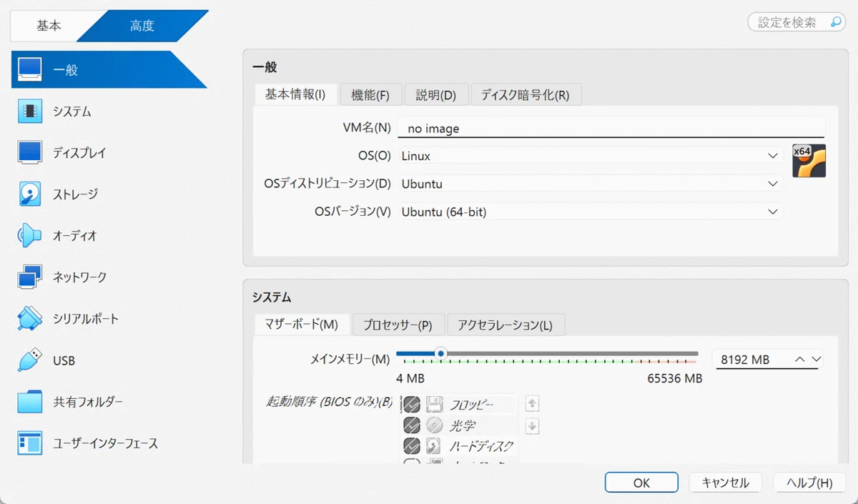Open シリアルポート settings via connector icon
The height and width of the screenshot is (504, 858).
pos(30,318)
